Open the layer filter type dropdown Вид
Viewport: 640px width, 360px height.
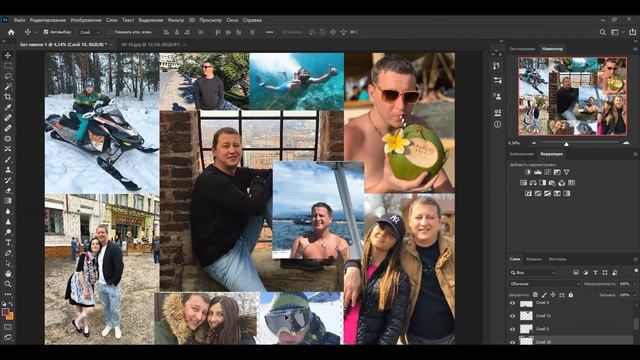[533, 273]
